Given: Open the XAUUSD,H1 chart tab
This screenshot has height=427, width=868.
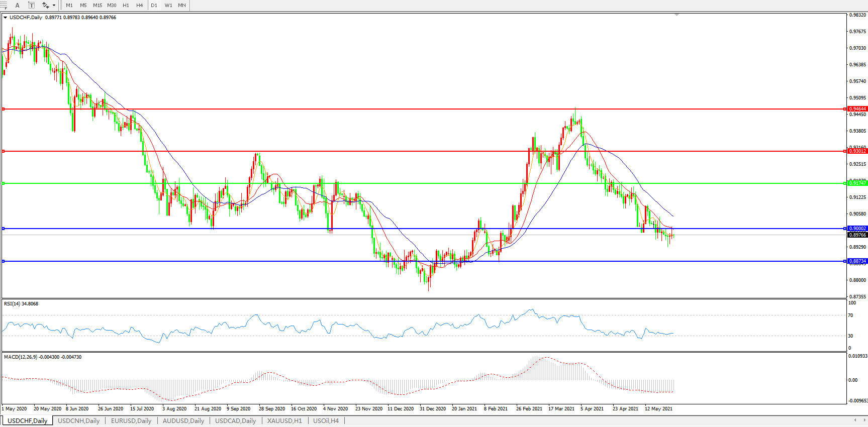Looking at the screenshot, I should click(x=284, y=420).
